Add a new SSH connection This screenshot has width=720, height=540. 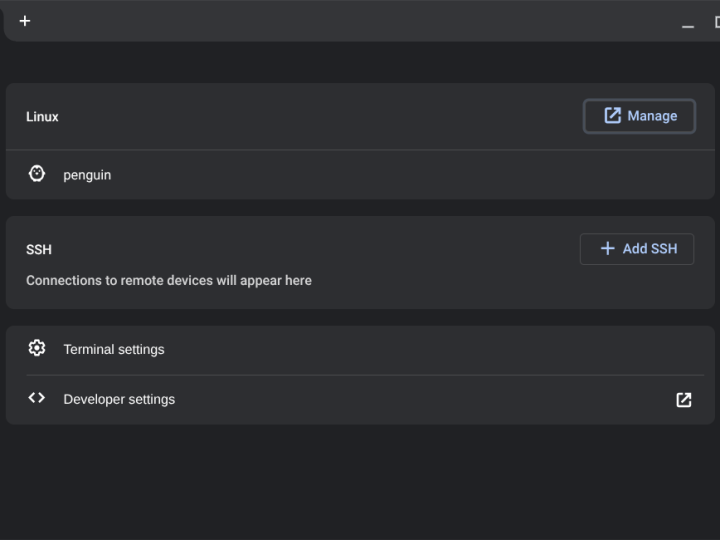[x=637, y=249]
